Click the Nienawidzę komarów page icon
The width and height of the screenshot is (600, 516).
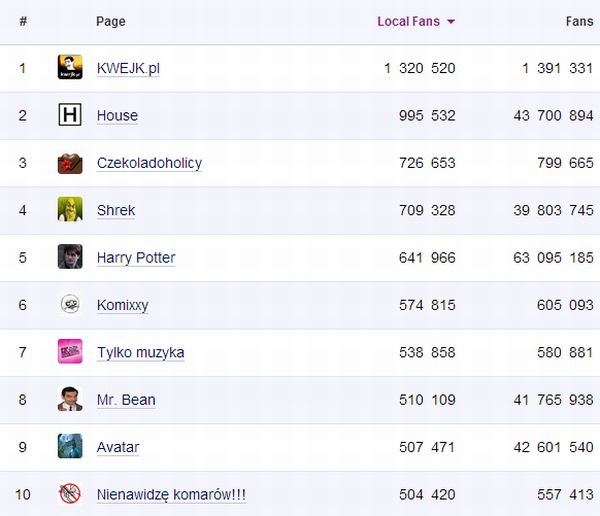[70, 493]
